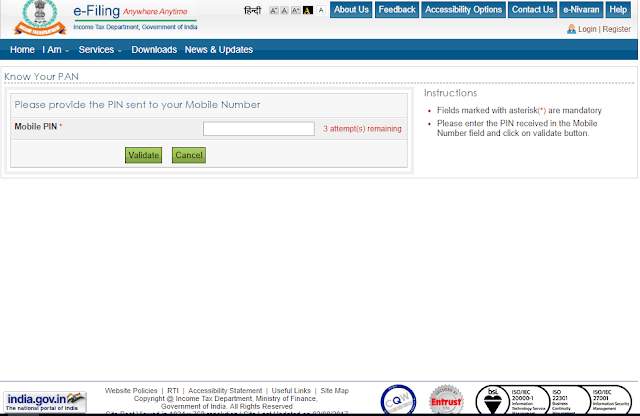Open Accessibility Statement footer link
640x416 pixels.
pyautogui.click(x=225, y=391)
